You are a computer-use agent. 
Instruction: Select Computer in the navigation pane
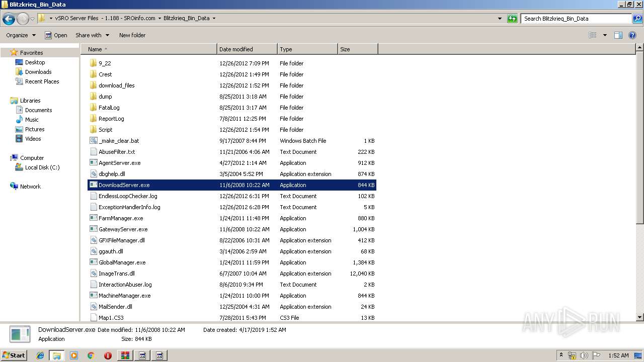[x=32, y=158]
